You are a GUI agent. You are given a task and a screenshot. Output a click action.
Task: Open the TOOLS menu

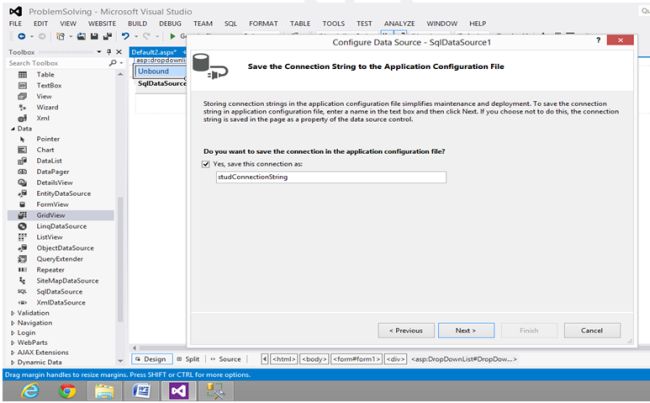pyautogui.click(x=333, y=24)
